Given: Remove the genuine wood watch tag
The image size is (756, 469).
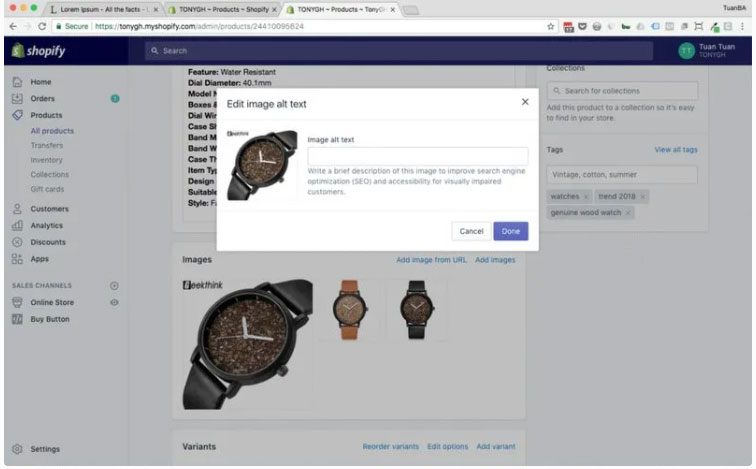Looking at the screenshot, I should (x=628, y=213).
